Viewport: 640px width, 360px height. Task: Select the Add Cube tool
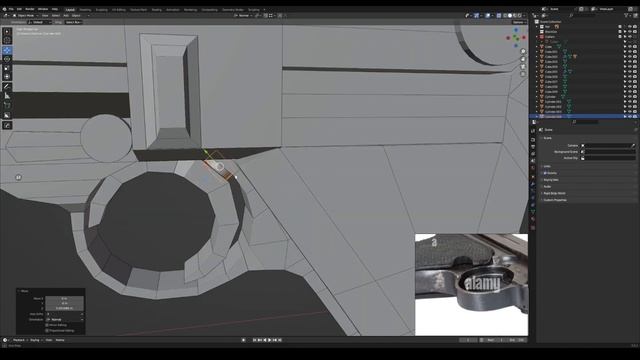(x=7, y=105)
